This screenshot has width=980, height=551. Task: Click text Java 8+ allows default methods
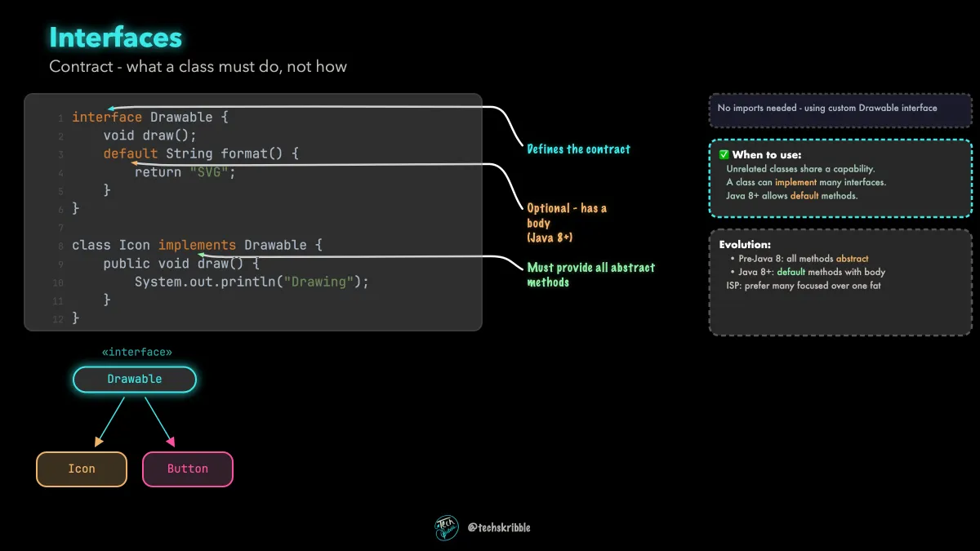pyautogui.click(x=792, y=196)
